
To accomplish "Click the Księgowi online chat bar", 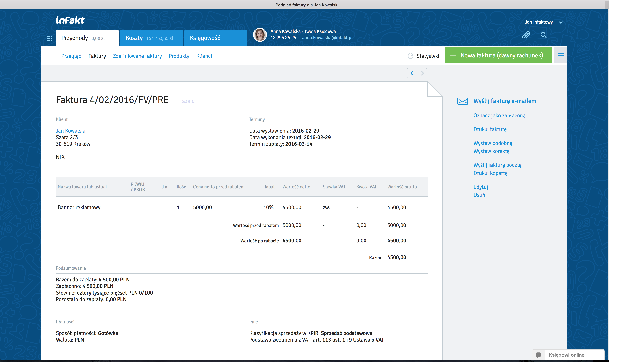I will click(568, 355).
